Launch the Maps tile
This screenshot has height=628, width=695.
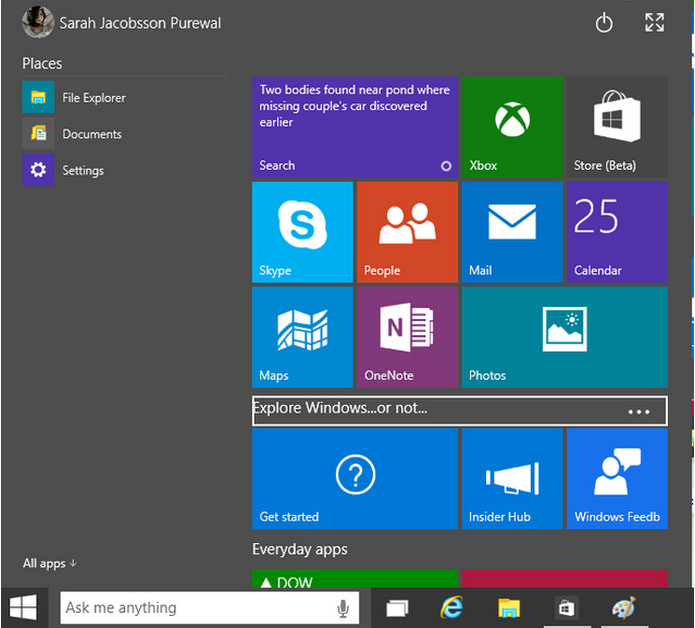coord(302,337)
